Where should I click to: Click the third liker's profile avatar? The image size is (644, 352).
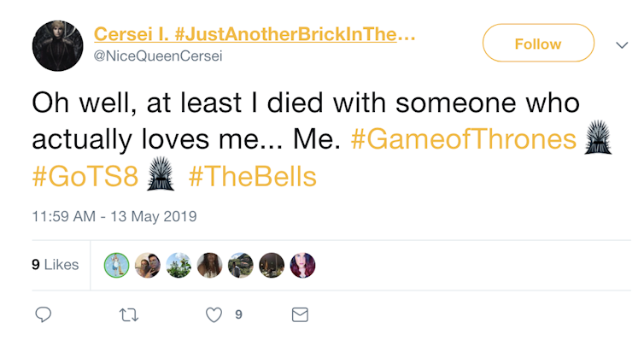point(179,265)
